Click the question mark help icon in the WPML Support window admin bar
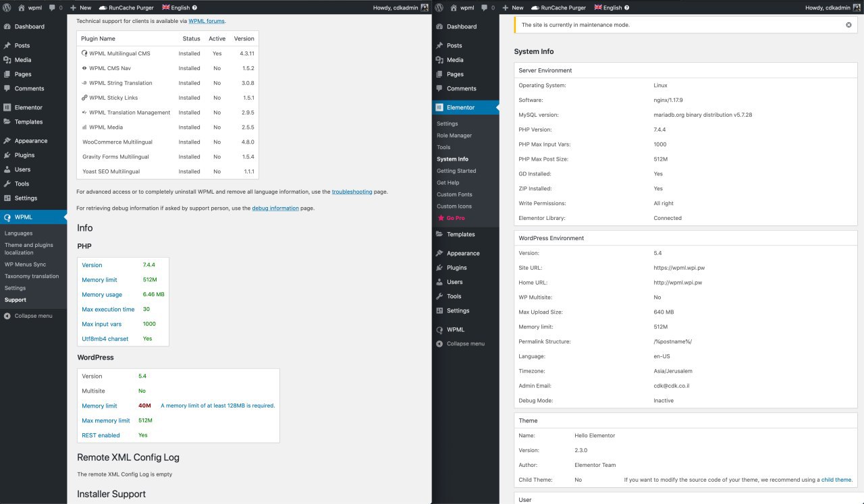This screenshot has height=504, width=864. (x=194, y=7)
